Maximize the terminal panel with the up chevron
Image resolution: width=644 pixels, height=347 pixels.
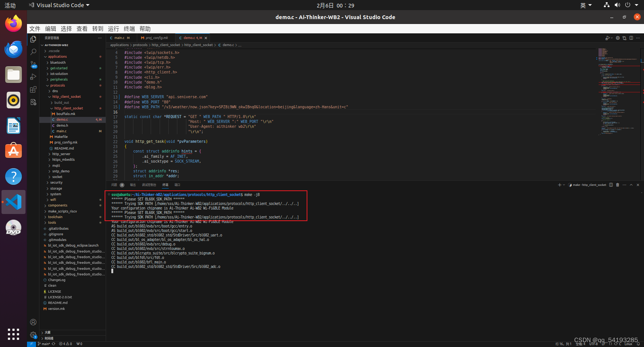click(631, 185)
